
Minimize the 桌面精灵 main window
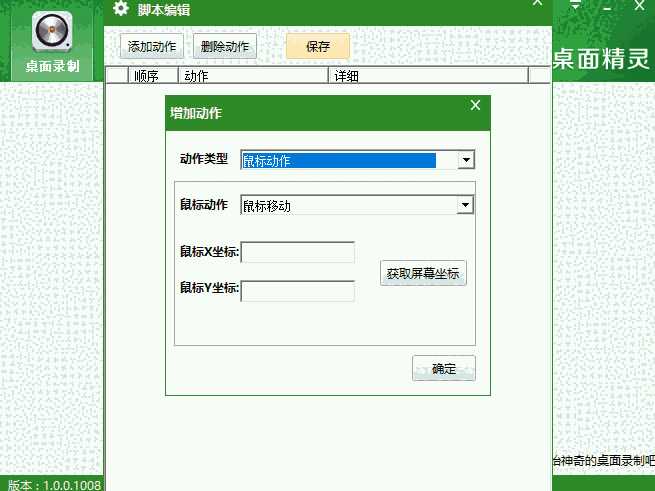607,8
